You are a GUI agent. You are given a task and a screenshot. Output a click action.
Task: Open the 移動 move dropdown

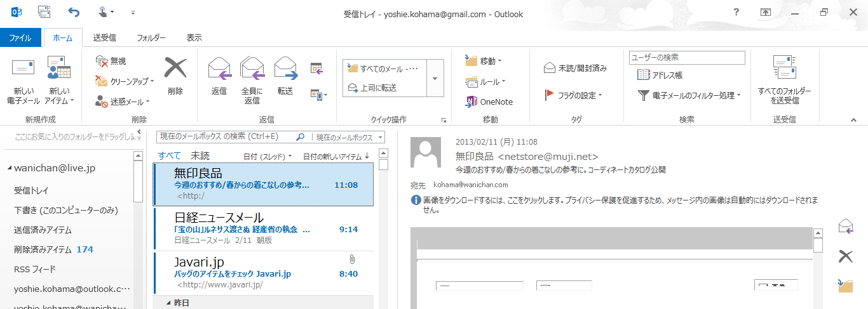point(484,61)
